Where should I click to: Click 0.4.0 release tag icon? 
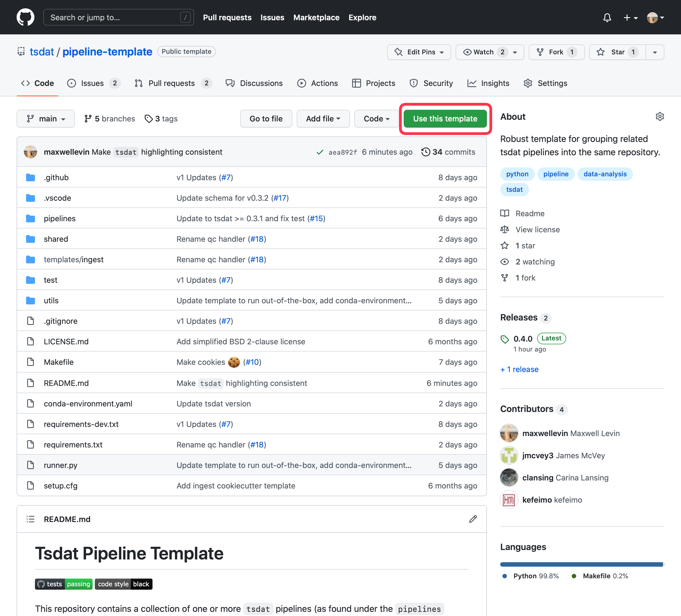[505, 339]
